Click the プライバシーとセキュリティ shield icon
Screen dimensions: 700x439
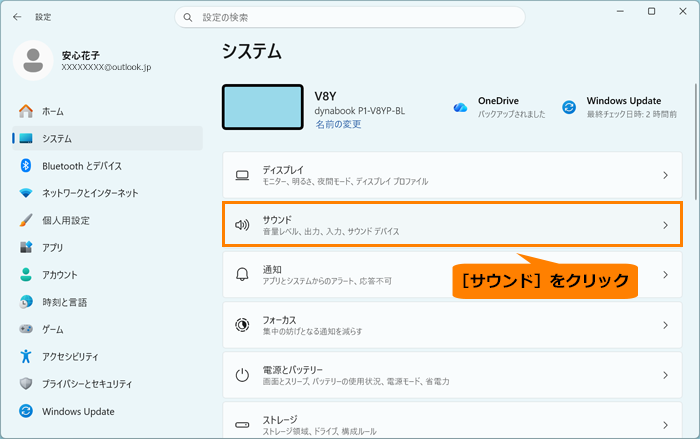pos(26,384)
